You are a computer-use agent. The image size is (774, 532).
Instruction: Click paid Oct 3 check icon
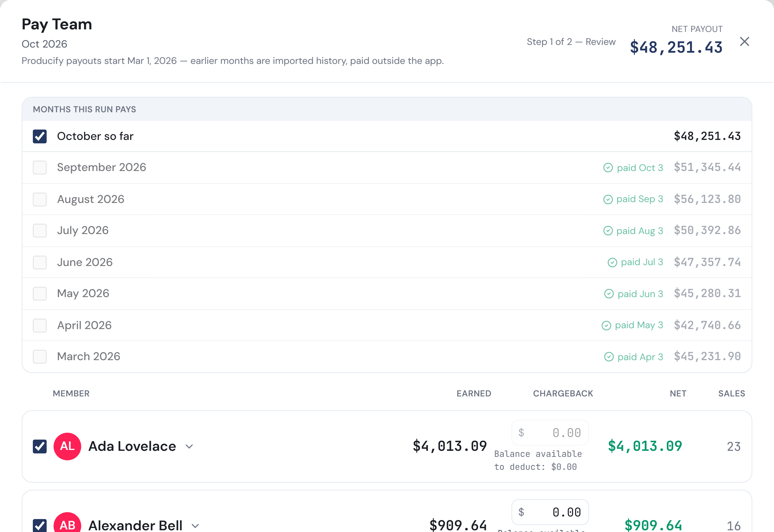point(608,167)
